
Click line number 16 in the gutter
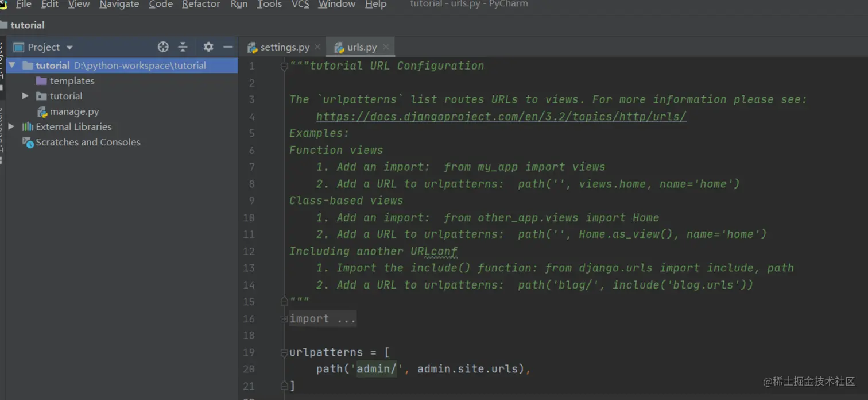pos(249,319)
